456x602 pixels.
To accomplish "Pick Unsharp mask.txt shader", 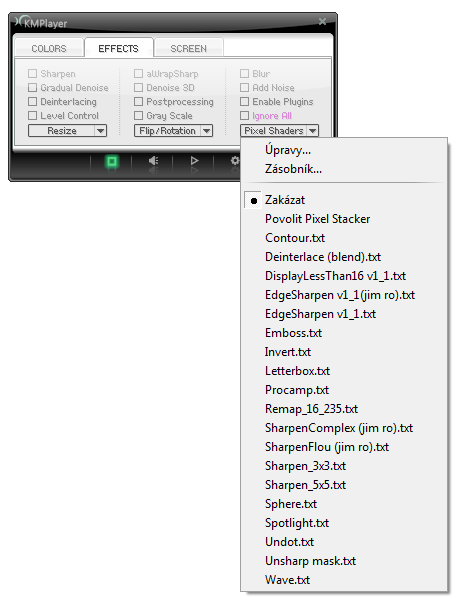I will tap(344, 561).
